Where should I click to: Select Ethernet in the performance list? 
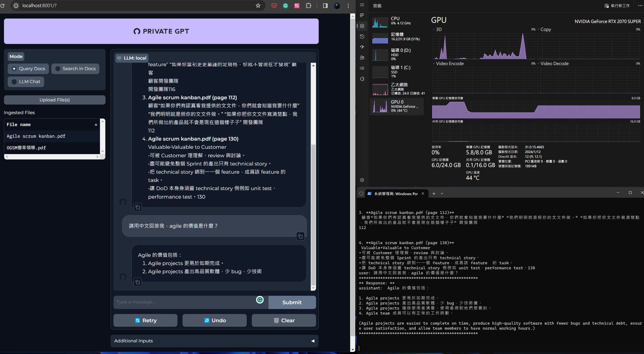(x=397, y=89)
